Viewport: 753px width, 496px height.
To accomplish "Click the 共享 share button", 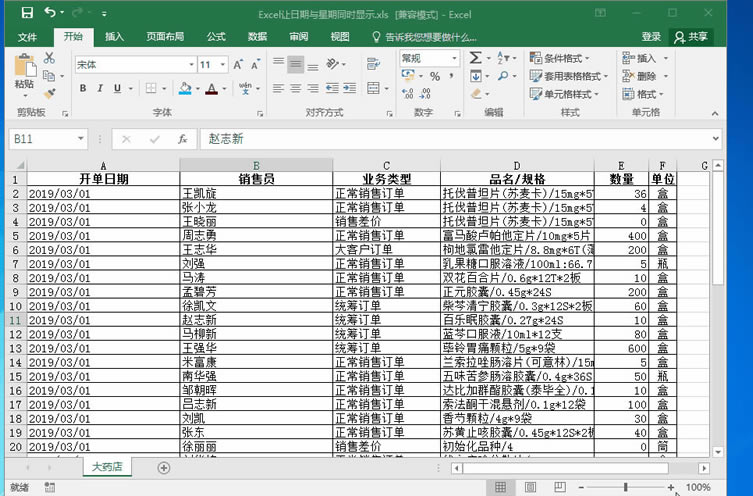I will tap(692, 37).
